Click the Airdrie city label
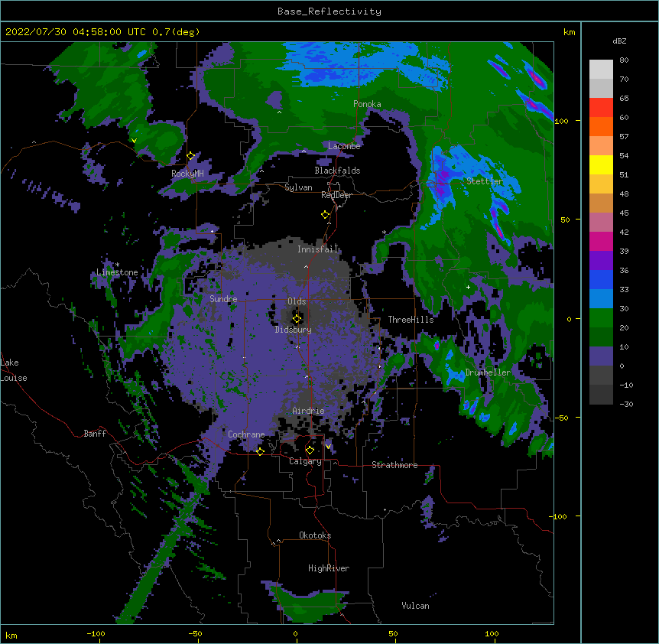This screenshot has width=659, height=644. (308, 411)
